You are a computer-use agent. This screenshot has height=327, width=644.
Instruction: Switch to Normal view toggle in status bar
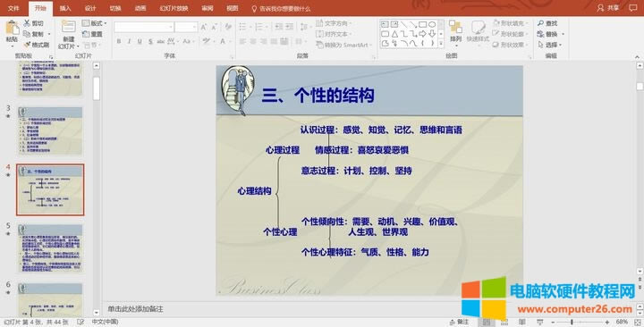pos(487,322)
